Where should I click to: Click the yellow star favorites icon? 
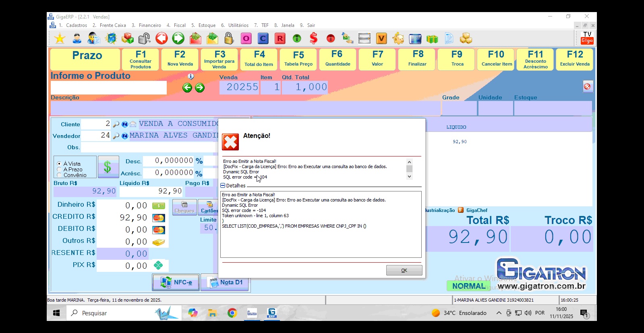(60, 39)
